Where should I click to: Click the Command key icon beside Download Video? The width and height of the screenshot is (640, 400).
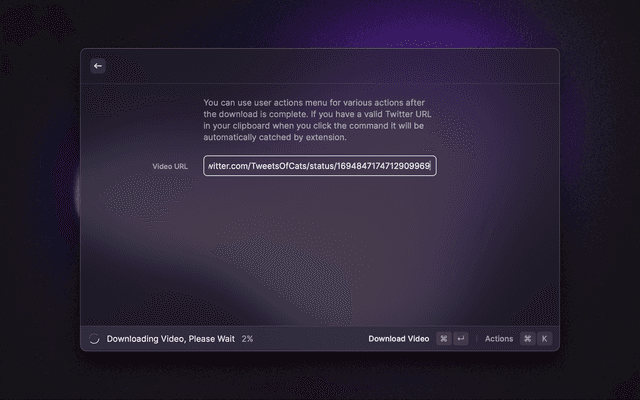(444, 339)
